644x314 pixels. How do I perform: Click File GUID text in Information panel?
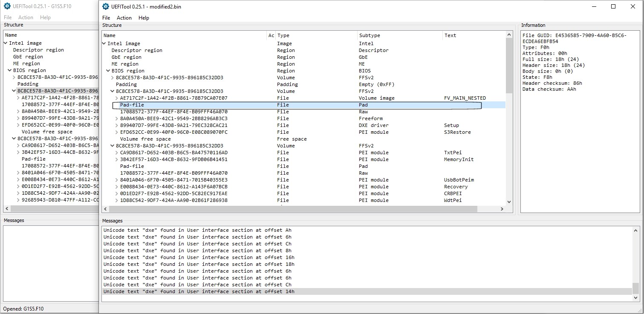click(575, 38)
